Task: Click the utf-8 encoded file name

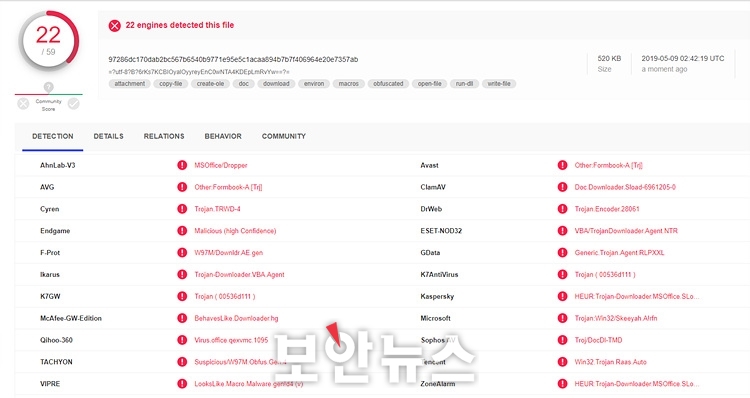Action: click(x=199, y=72)
